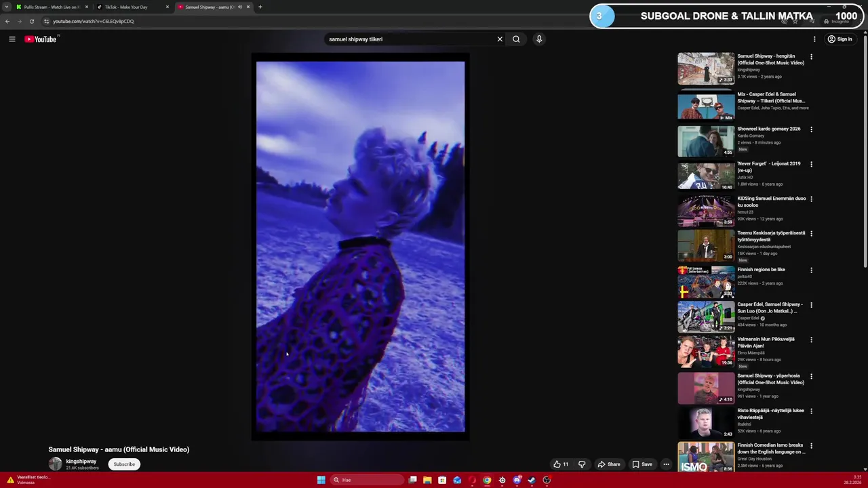The height and width of the screenshot is (488, 868).
Task: Dislike the video with thumbs-down icon
Action: click(x=582, y=464)
